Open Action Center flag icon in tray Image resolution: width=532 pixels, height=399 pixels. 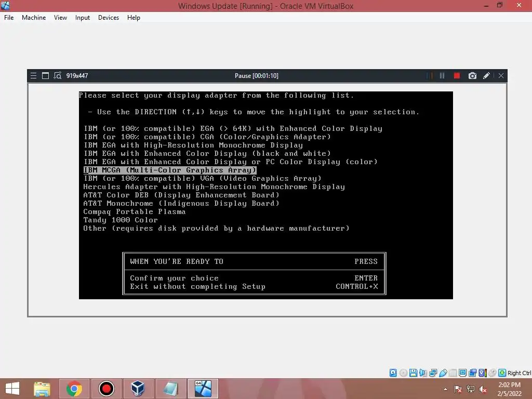pyautogui.click(x=458, y=389)
